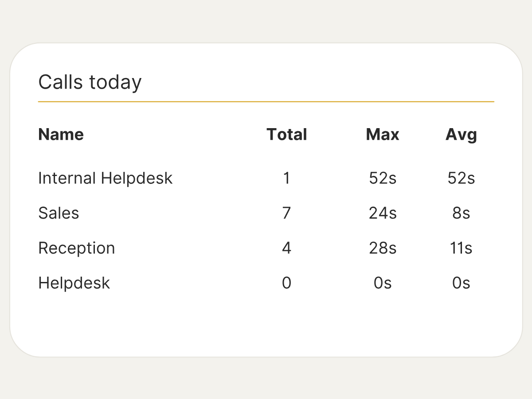Image resolution: width=532 pixels, height=399 pixels.
Task: Select Sales average value 8s
Action: tap(461, 213)
